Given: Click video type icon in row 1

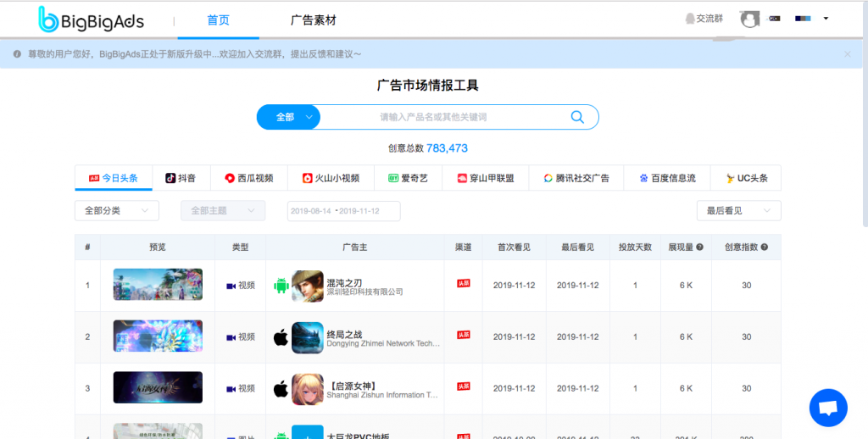Looking at the screenshot, I should 231,286.
